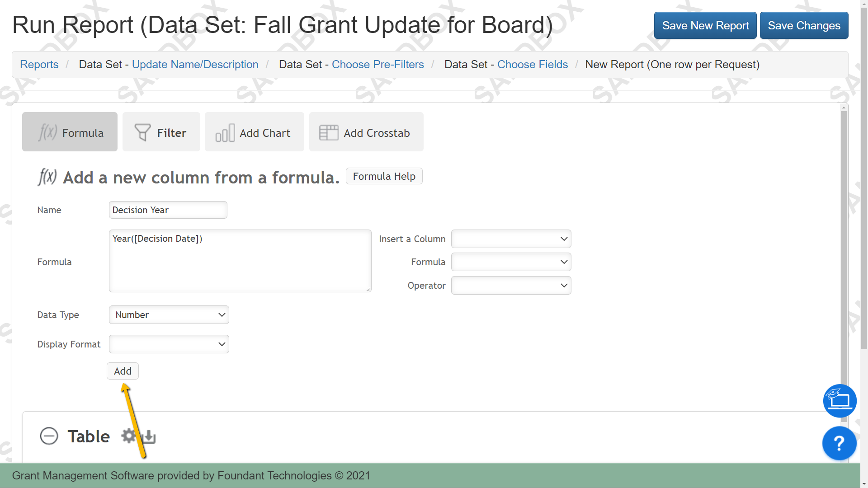Open the Display Format dropdown
This screenshot has height=488, width=868.
click(169, 344)
